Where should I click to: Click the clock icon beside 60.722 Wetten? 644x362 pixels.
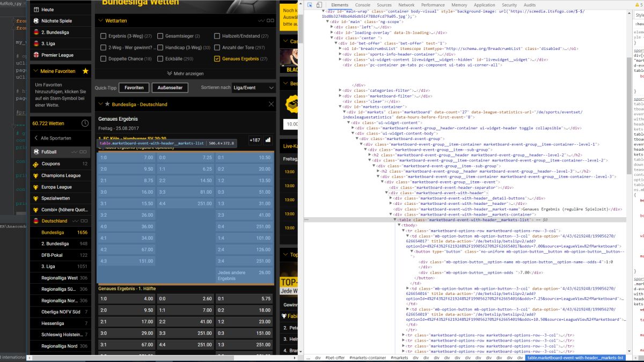85,123
